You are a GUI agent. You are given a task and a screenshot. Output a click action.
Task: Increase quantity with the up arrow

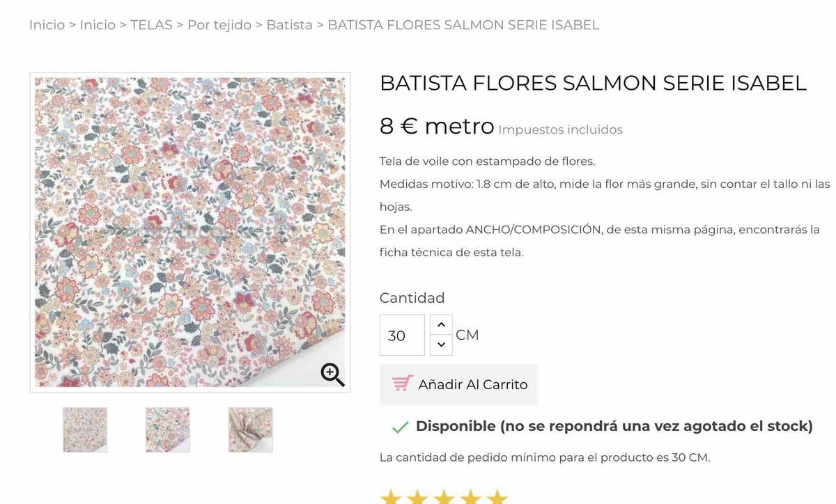pyautogui.click(x=441, y=324)
